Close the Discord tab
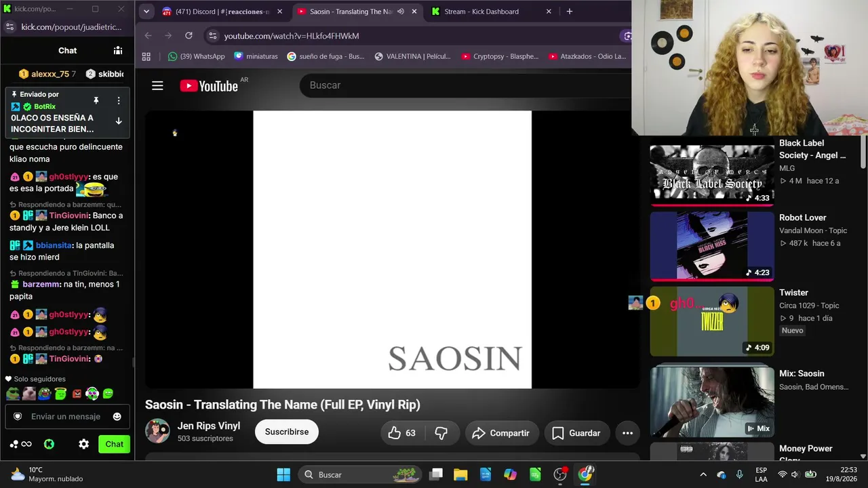 (281, 12)
